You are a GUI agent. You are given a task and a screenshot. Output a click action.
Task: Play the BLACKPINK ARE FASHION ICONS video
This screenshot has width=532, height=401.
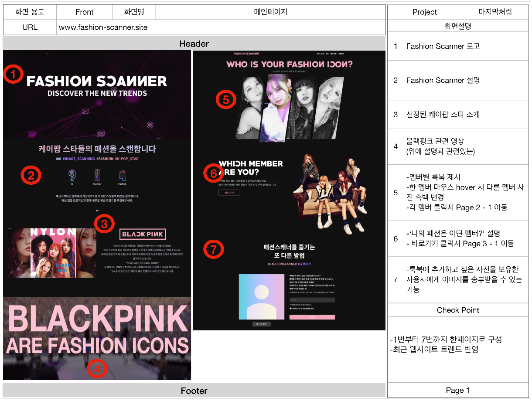[97, 339]
